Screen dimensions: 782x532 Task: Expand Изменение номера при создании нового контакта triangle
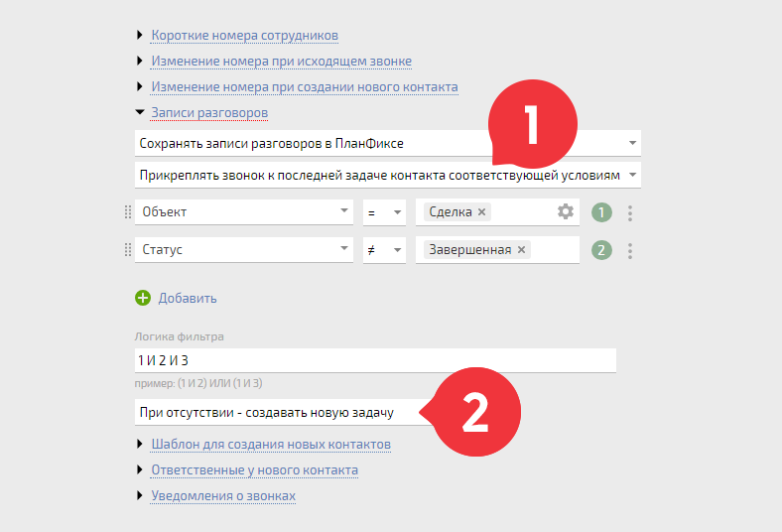(140, 86)
